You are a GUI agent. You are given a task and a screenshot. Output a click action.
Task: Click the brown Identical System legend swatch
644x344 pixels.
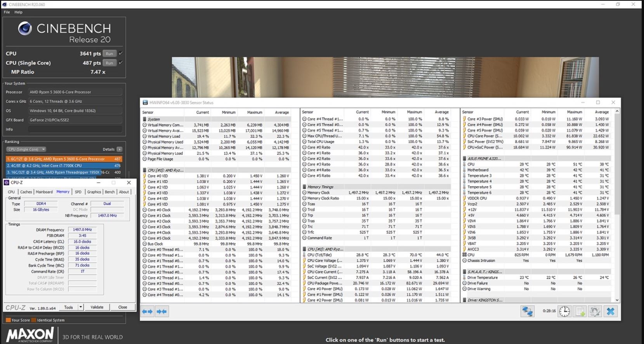click(34, 320)
